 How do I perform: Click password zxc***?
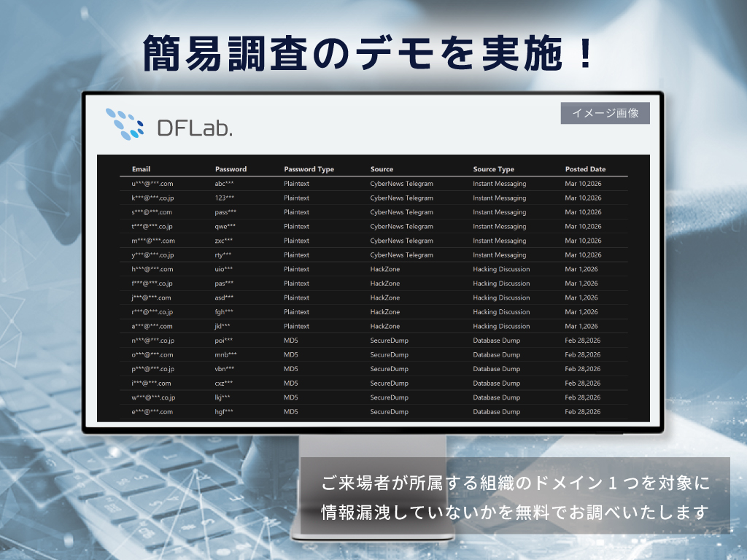223,241
